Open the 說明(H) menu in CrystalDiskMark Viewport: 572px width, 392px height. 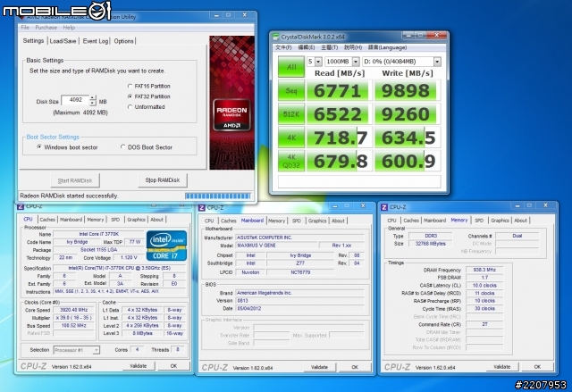point(353,47)
